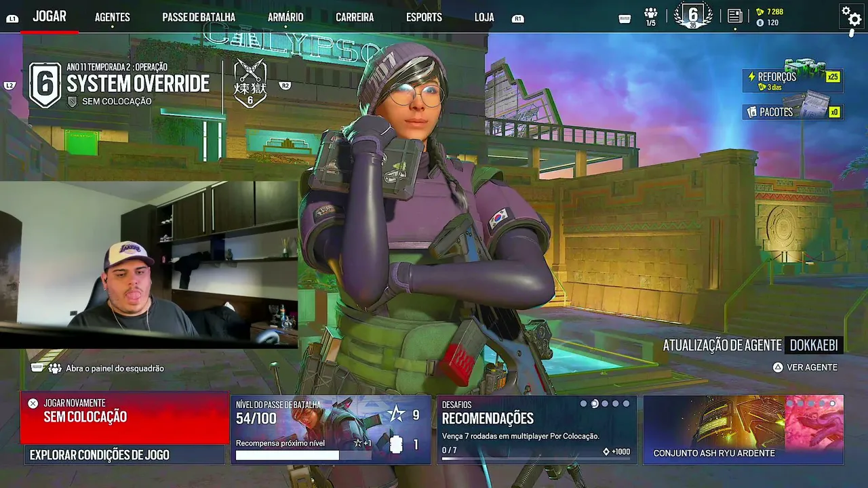Click the 0 / 7 challenge progress bar
The width and height of the screenshot is (868, 488).
coord(536,459)
